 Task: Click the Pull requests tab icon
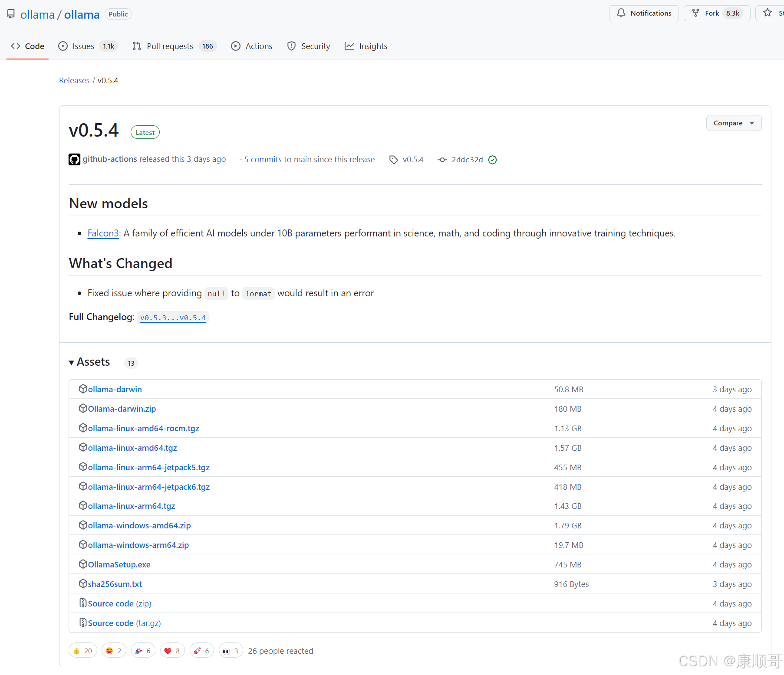[x=137, y=46]
